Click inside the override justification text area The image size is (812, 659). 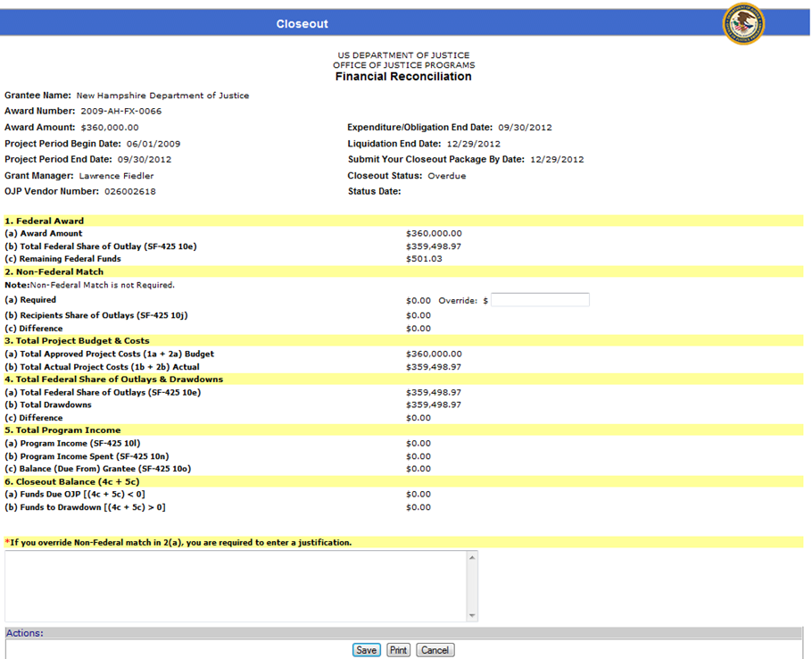pos(236,585)
